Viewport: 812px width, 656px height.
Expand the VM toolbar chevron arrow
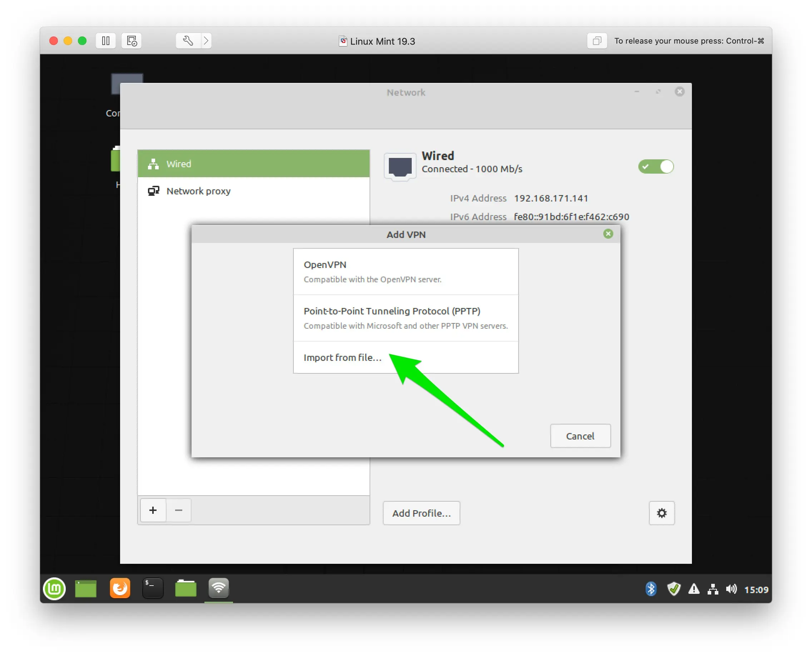click(x=206, y=40)
